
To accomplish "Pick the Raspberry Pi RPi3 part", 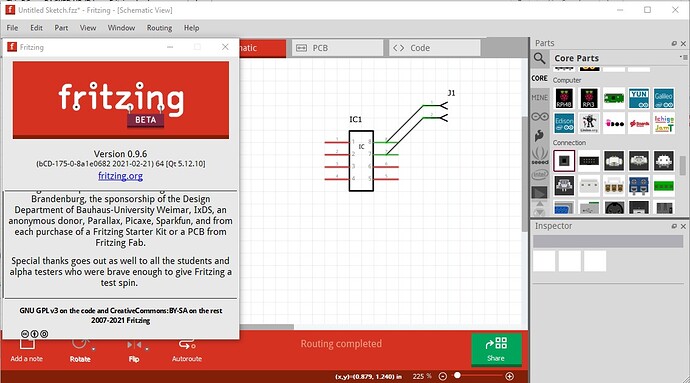I will pyautogui.click(x=589, y=98).
